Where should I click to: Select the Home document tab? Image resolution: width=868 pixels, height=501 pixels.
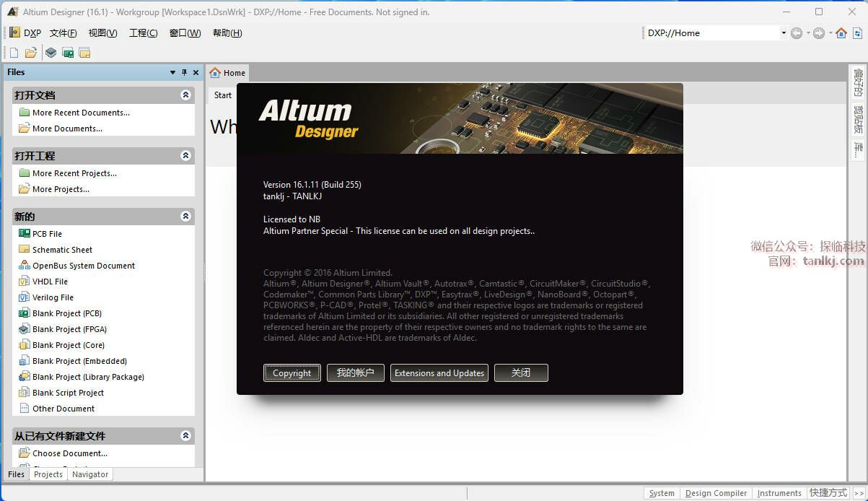click(227, 72)
